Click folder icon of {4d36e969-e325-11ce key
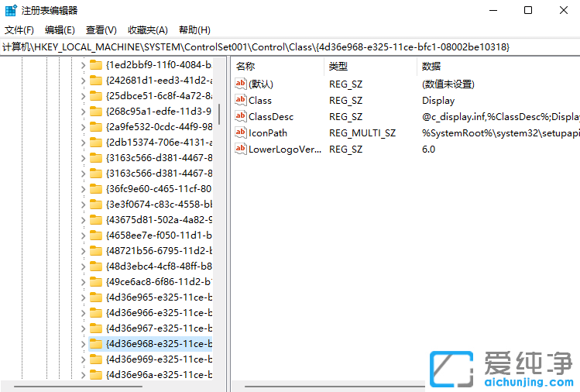The image size is (580, 392). point(96,359)
